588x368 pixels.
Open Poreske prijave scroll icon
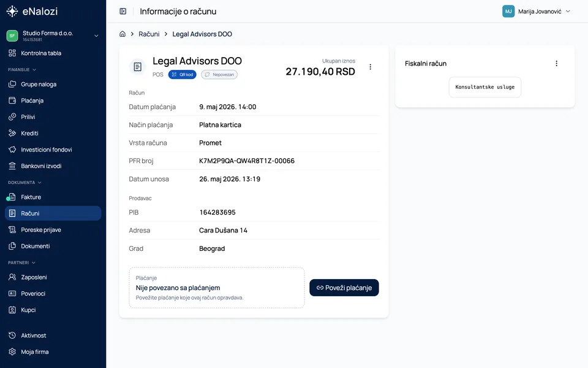(12, 229)
